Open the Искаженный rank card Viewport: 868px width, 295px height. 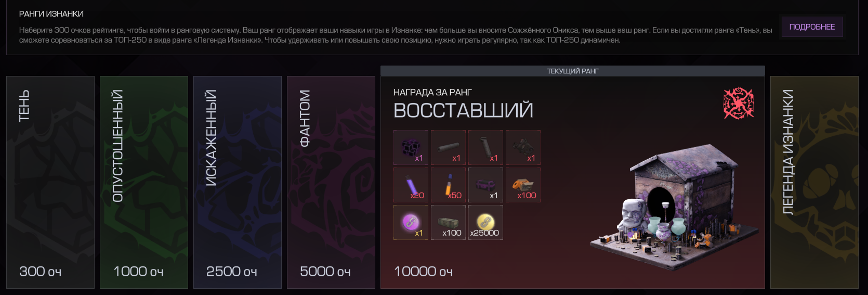(238, 182)
